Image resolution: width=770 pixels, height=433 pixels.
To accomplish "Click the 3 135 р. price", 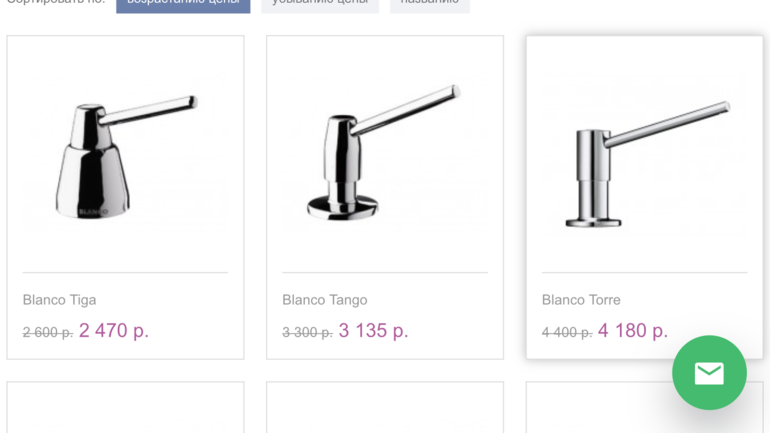I will coord(373,330).
